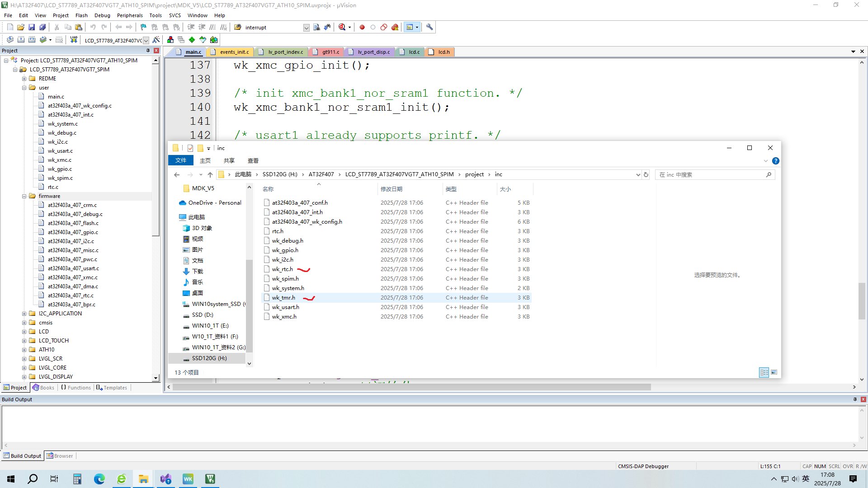Viewport: 868px width, 488px height.
Task: Click the 在 inc 中搜索 search field
Action: tap(714, 175)
